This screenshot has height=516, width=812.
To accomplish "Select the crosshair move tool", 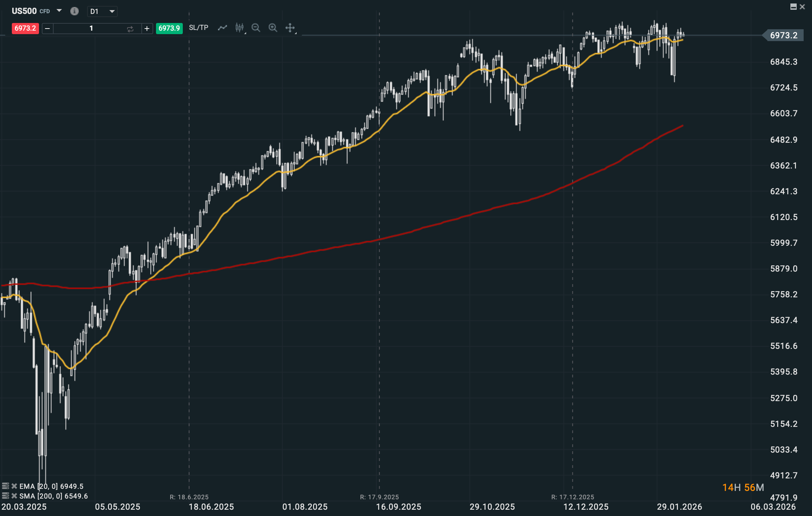I will (x=290, y=28).
